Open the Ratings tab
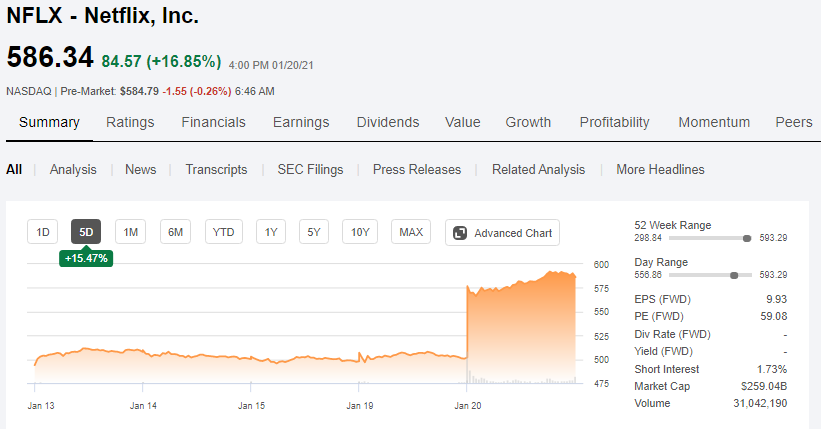Screen dimensions: 821x429 (x=130, y=122)
